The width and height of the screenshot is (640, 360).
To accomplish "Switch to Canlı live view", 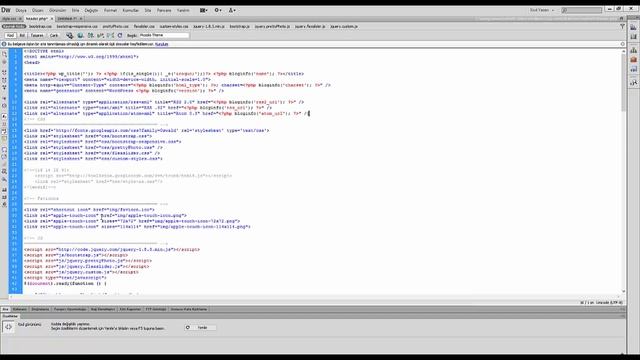I will click(54, 36).
